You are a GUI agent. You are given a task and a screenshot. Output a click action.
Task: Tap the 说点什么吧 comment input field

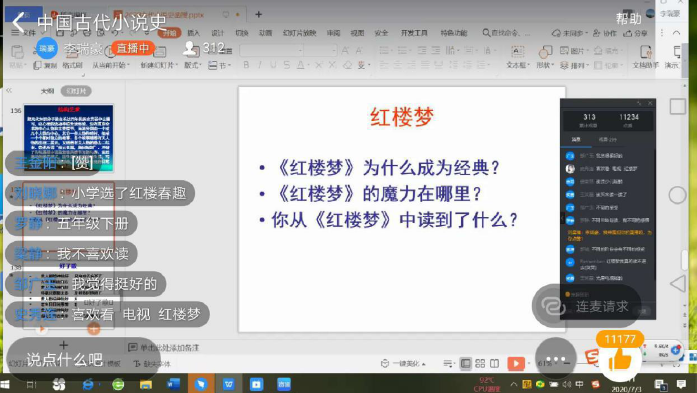click(x=64, y=359)
